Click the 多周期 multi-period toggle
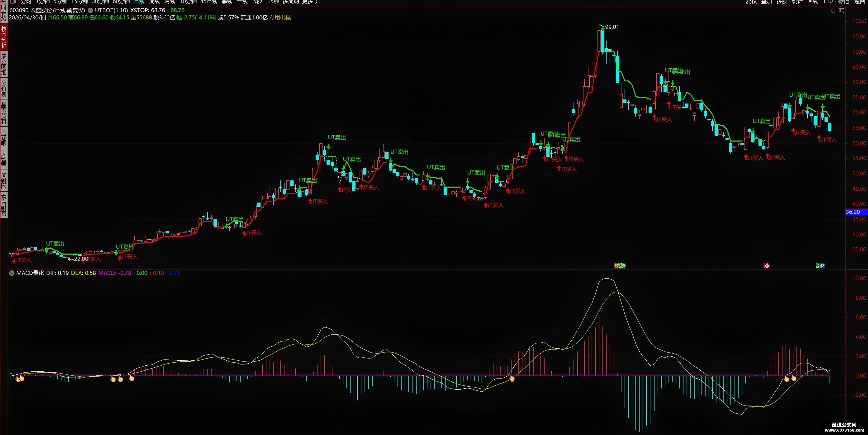 click(x=290, y=2)
